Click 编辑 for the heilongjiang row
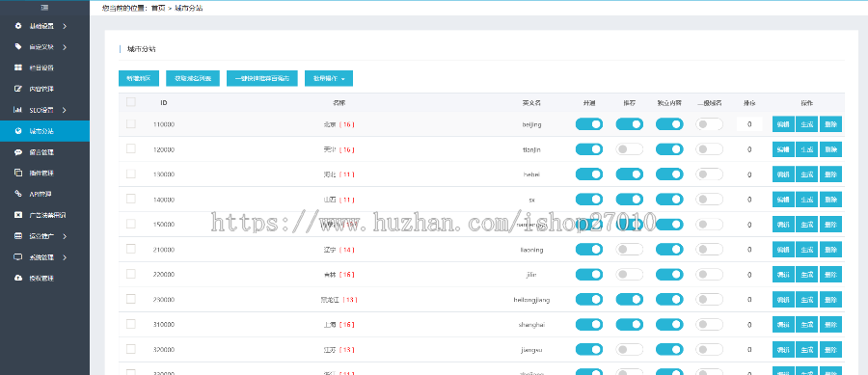 tap(783, 299)
